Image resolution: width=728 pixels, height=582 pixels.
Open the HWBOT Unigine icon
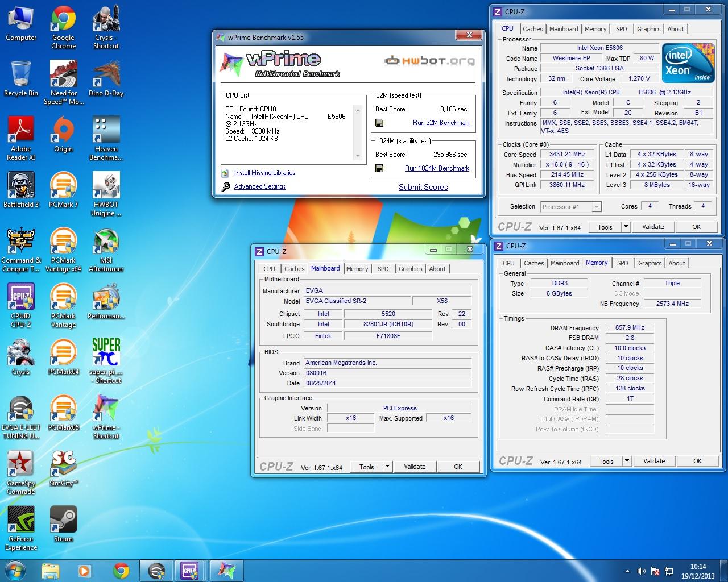tap(106, 194)
